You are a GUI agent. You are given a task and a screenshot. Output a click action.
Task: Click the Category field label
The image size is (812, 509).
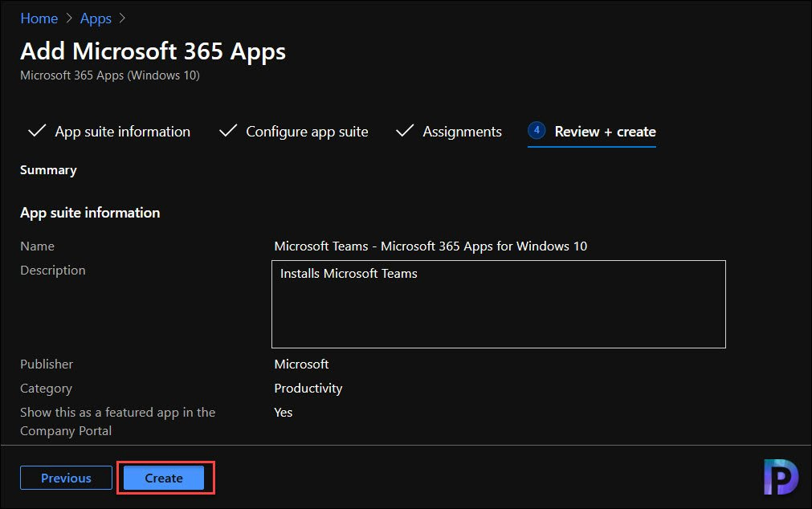point(46,389)
